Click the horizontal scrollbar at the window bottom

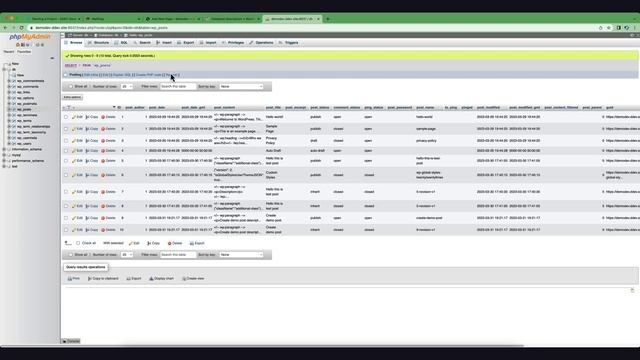(x=261, y=346)
